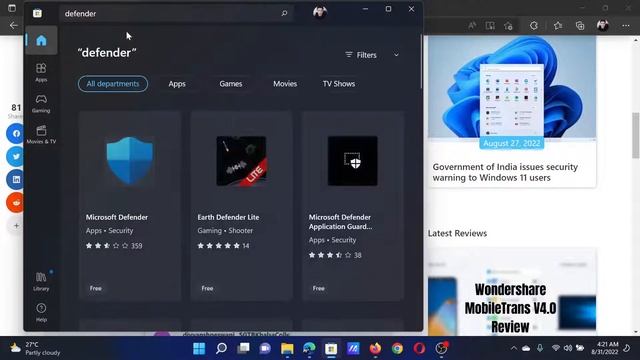Go to Store Home in sidebar

41,40
